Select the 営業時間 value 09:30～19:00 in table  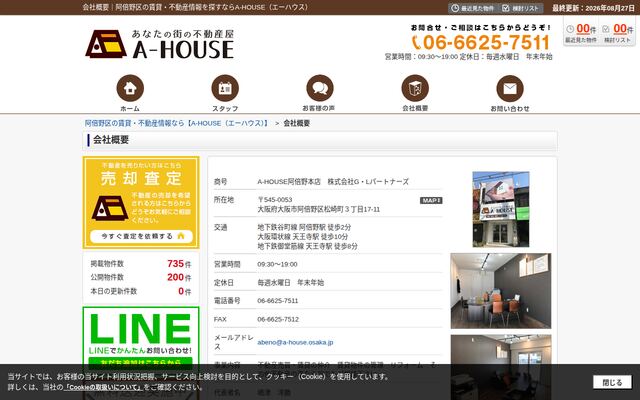(277, 264)
